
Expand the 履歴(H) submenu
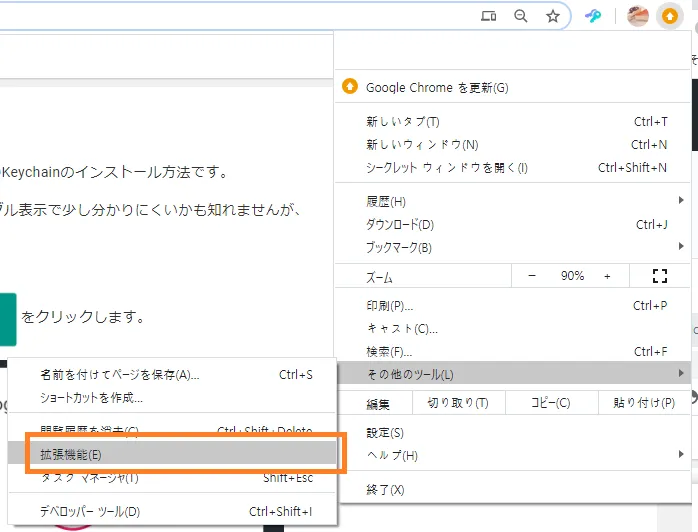[x=512, y=201]
